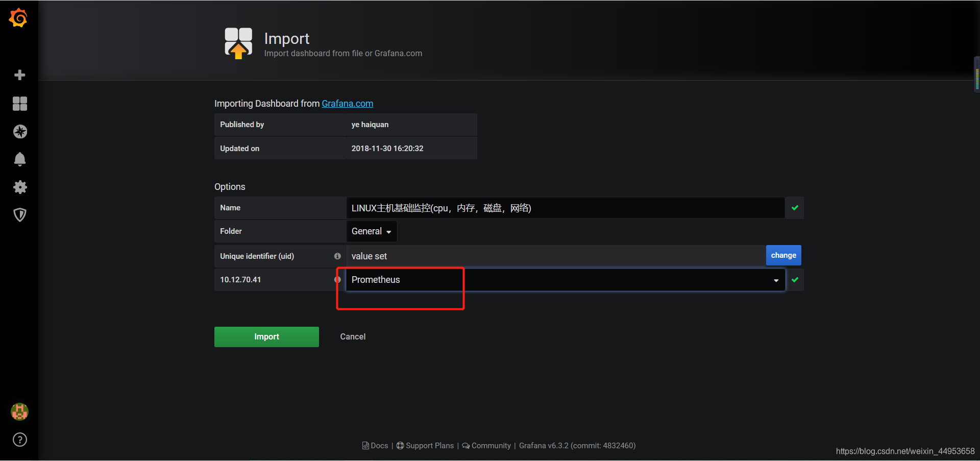Click info icon next to Unique identifier
Viewport: 980px width, 461px height.
(337, 256)
